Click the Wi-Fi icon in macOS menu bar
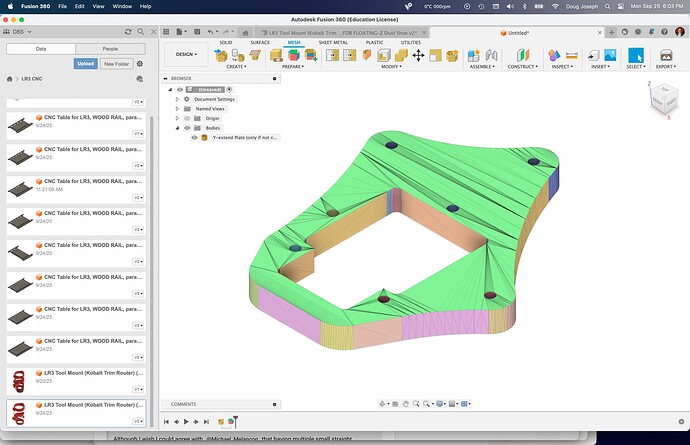Image resolution: width=690 pixels, height=445 pixels. click(555, 6)
